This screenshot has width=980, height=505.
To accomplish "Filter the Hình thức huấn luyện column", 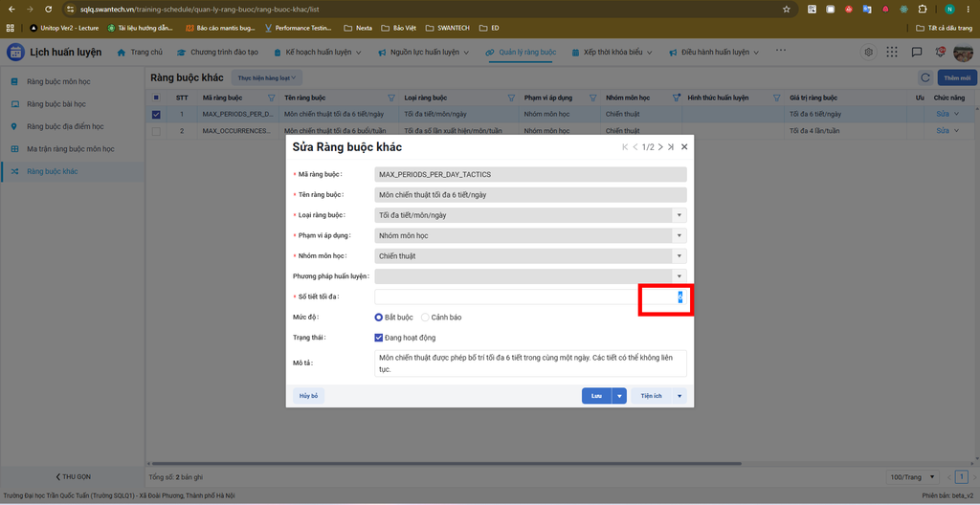I will [777, 98].
